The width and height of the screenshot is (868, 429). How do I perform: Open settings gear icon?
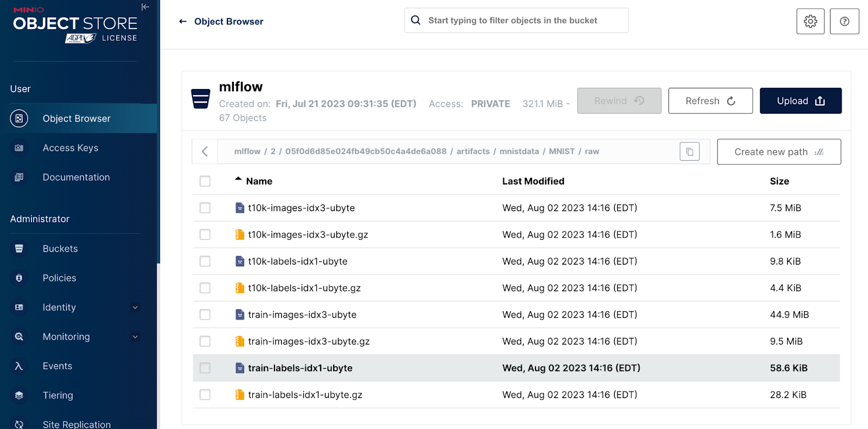[810, 21]
